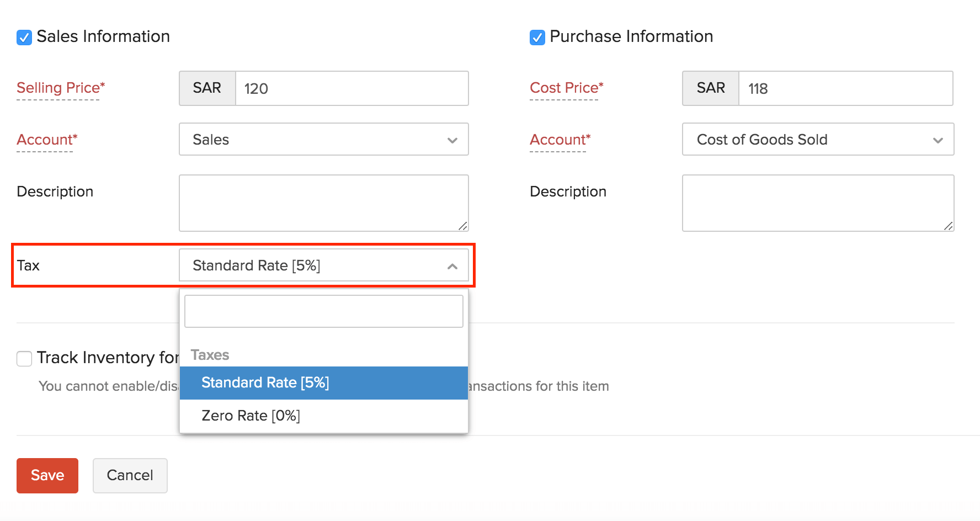This screenshot has width=980, height=521.
Task: Click the SAR currency prefix near Cost Price
Action: [710, 88]
